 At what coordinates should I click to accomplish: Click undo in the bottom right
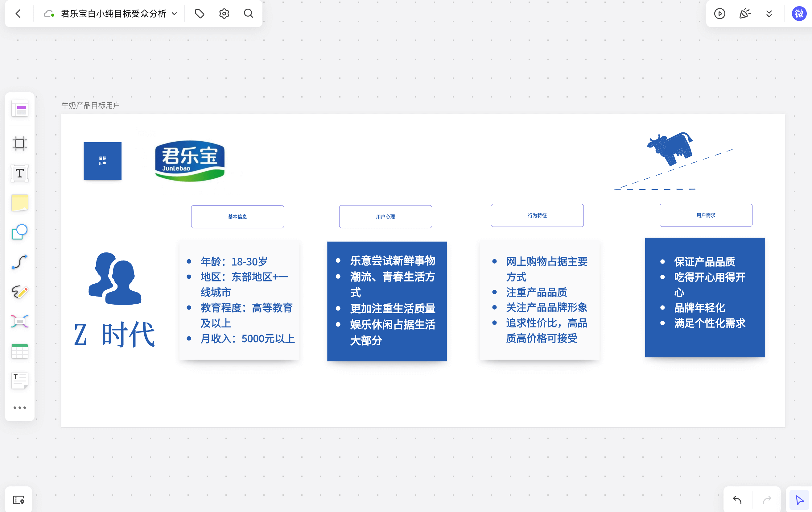(737, 500)
